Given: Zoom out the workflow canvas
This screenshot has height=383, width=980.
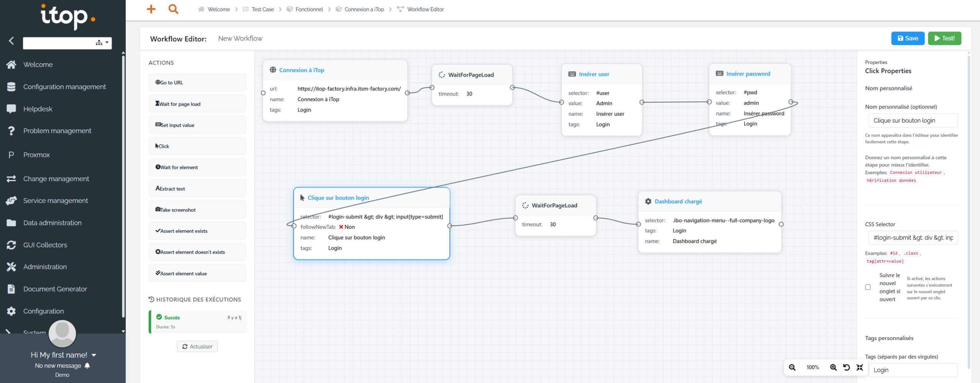Looking at the screenshot, I should click(x=792, y=367).
